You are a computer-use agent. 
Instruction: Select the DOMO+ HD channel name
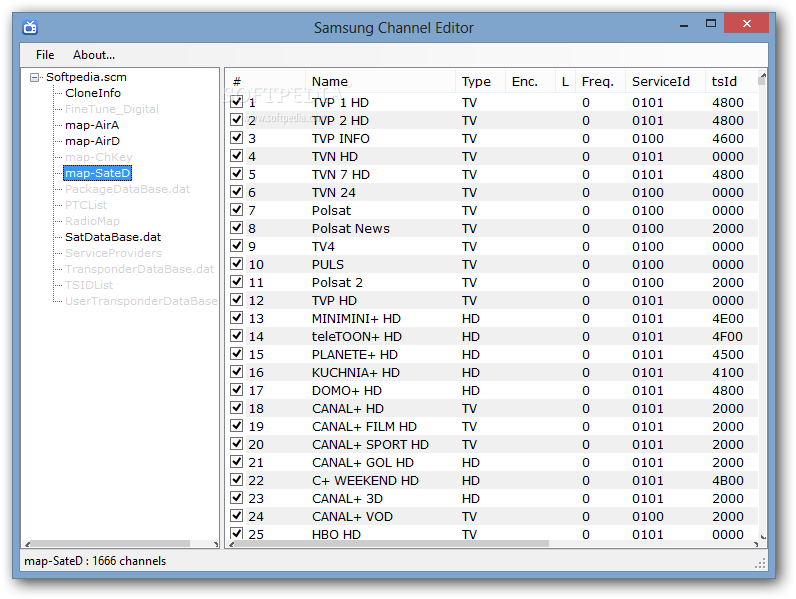tap(347, 390)
